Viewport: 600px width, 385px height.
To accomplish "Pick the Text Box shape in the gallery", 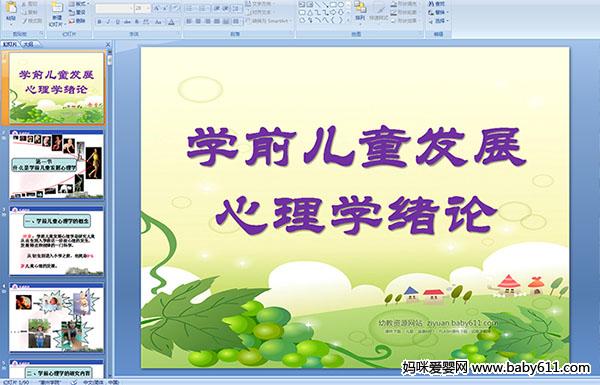I will point(302,5).
